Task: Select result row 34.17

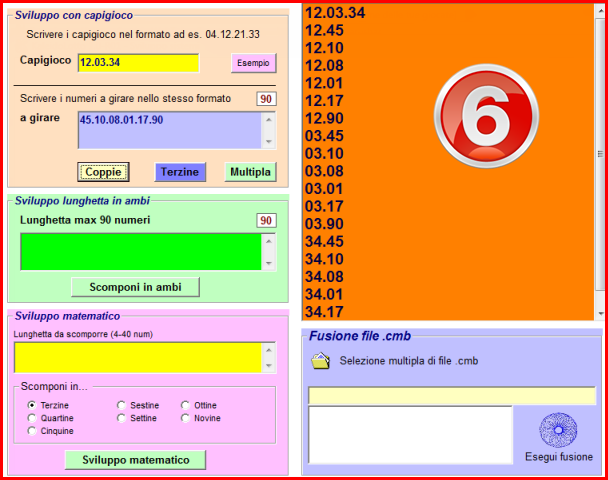Action: click(x=324, y=312)
